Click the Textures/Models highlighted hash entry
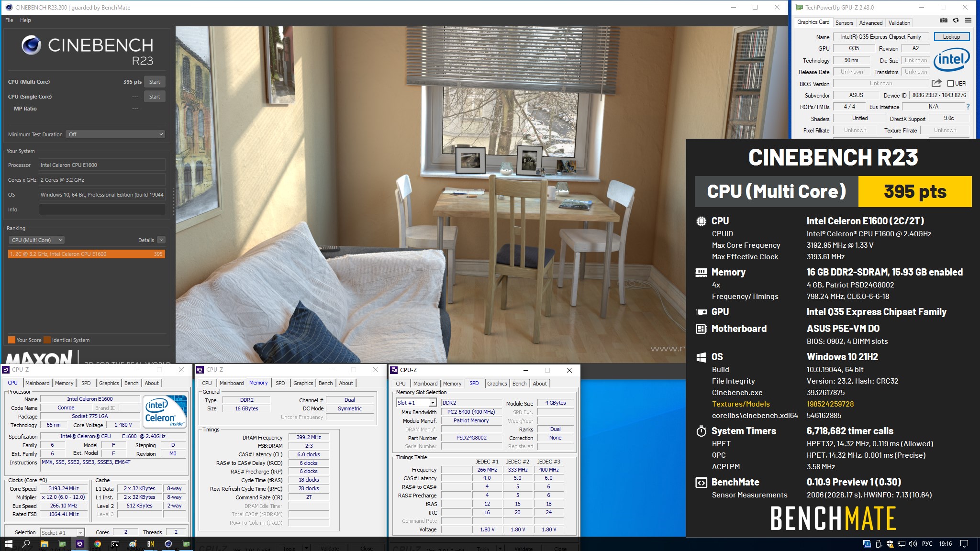 click(830, 404)
